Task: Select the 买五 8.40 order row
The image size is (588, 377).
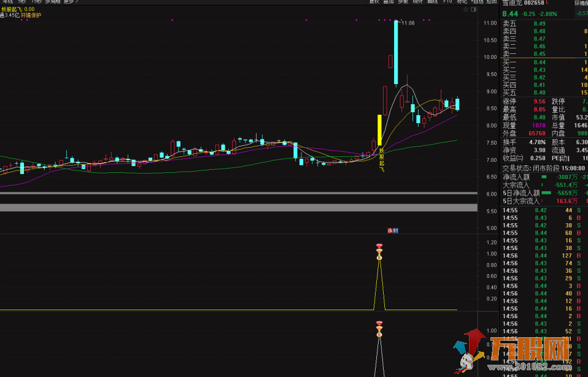Action: point(545,93)
